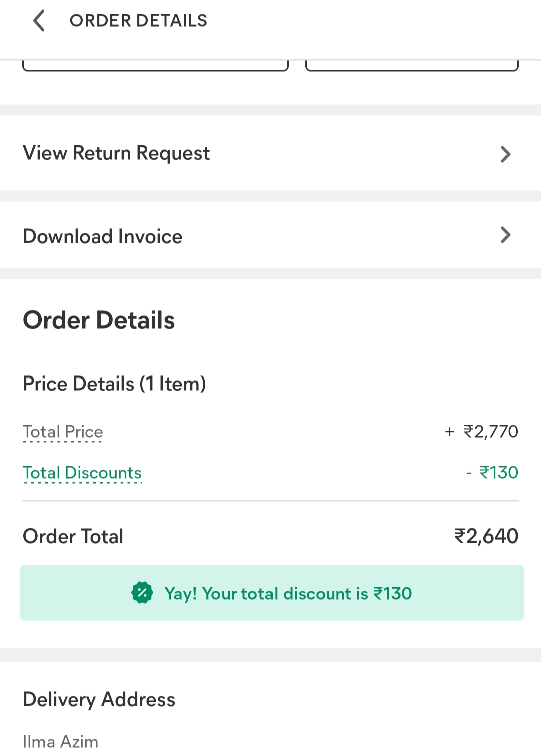Click the ₹130 discount amount in green

pyautogui.click(x=498, y=472)
